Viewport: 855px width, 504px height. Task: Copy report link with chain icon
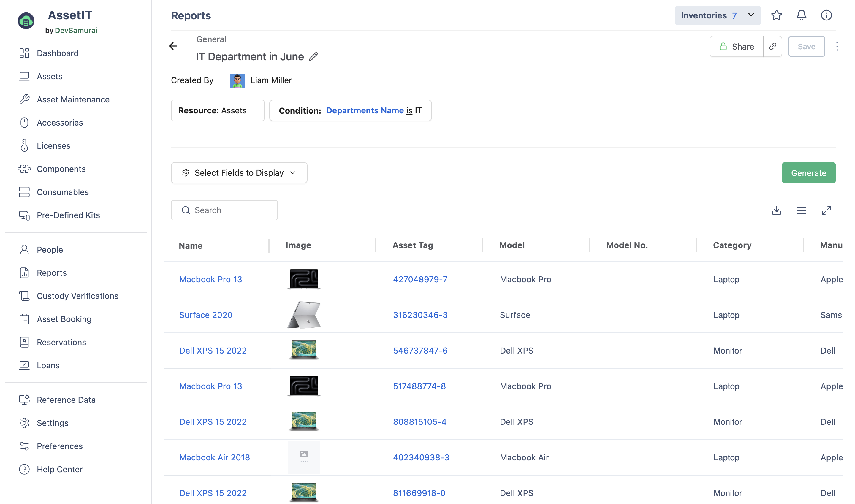[x=773, y=47]
